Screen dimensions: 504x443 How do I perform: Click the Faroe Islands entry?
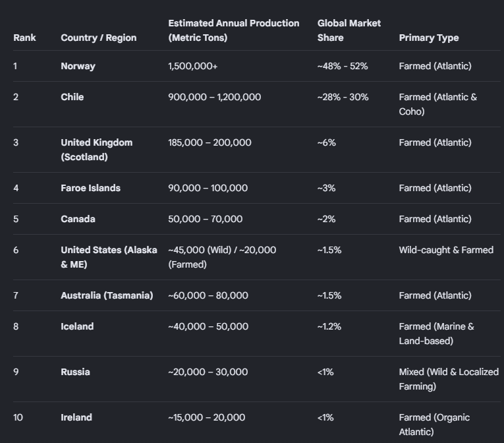point(91,188)
